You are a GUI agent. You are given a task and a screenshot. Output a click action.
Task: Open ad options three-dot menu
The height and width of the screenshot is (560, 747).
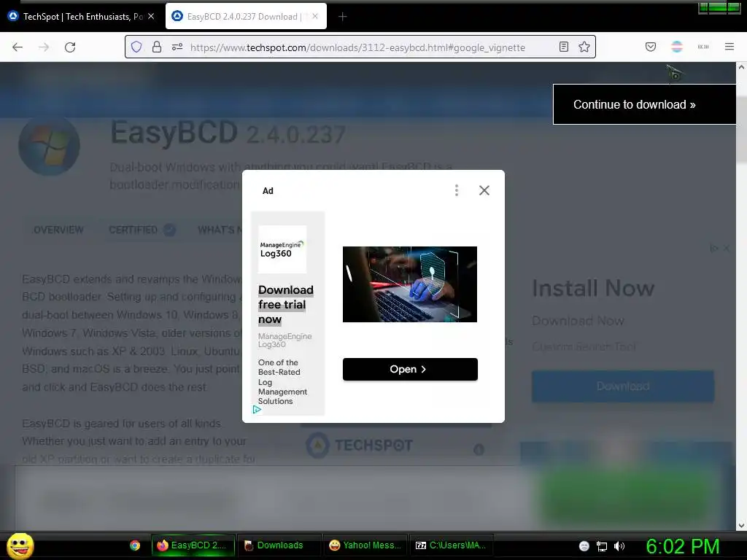coord(457,190)
